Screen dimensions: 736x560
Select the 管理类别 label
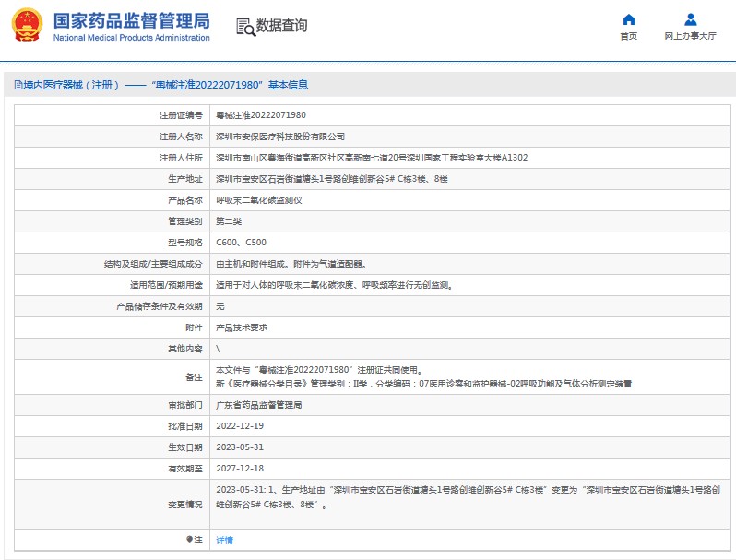pyautogui.click(x=185, y=221)
